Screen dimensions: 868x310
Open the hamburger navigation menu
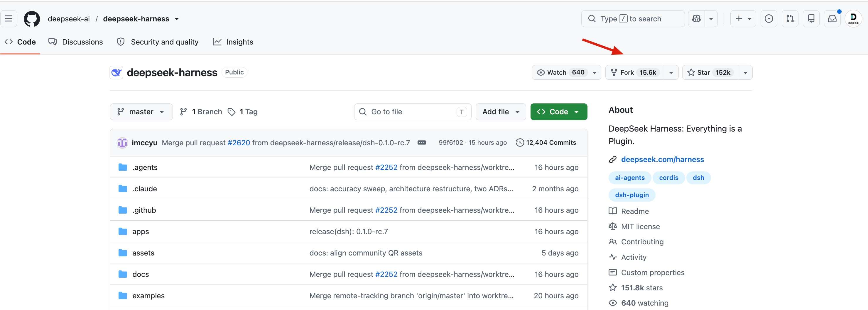[9, 18]
